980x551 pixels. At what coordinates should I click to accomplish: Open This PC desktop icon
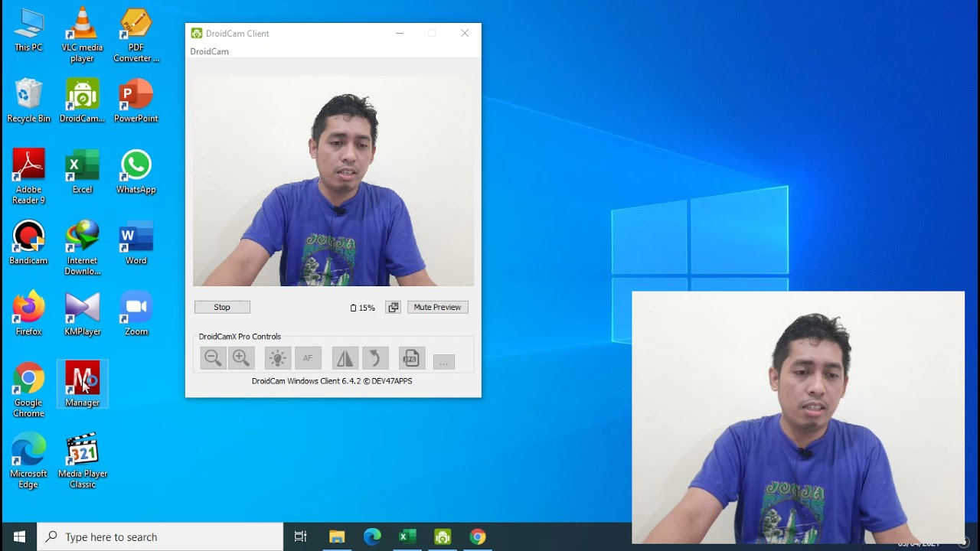[28, 30]
